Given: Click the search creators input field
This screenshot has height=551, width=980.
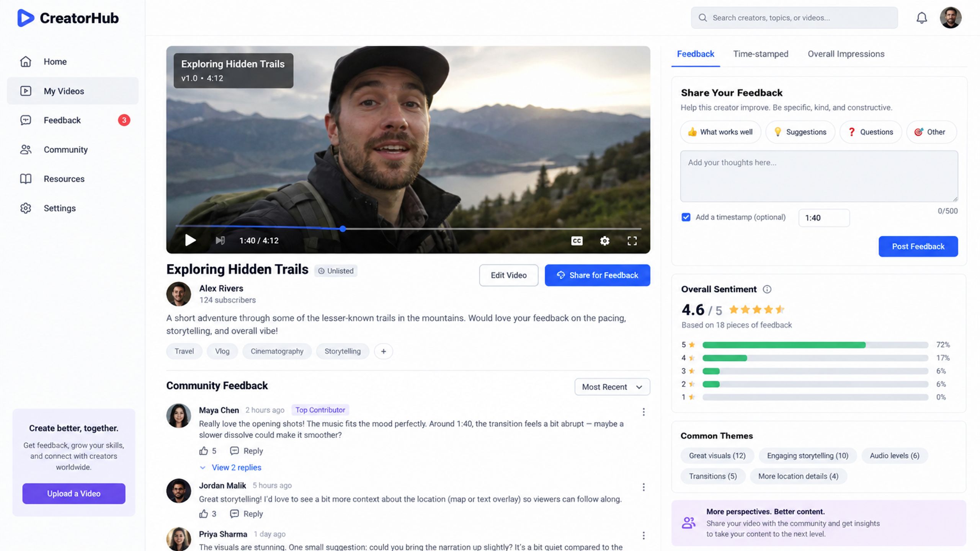Looking at the screenshot, I should (x=794, y=18).
